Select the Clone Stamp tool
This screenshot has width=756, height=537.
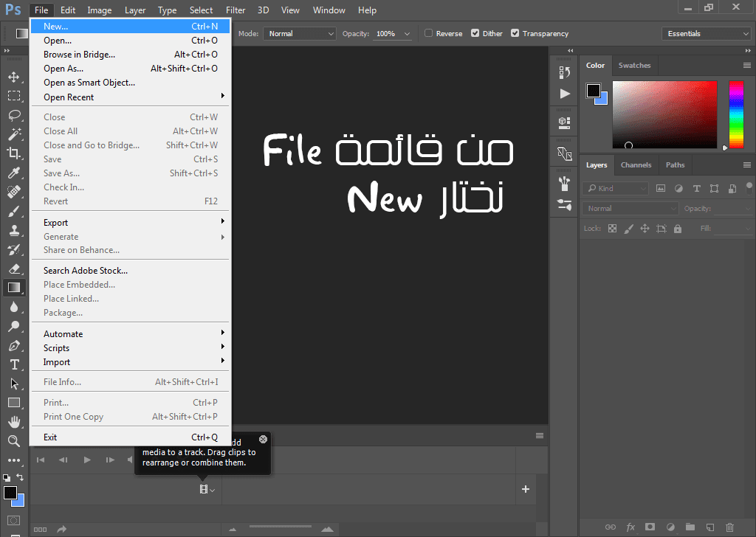[x=14, y=230]
